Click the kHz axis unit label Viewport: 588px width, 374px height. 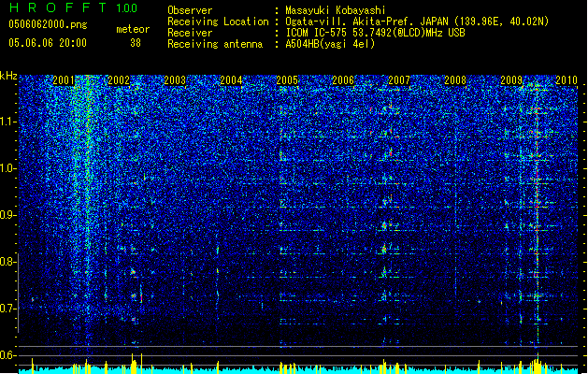(8, 76)
